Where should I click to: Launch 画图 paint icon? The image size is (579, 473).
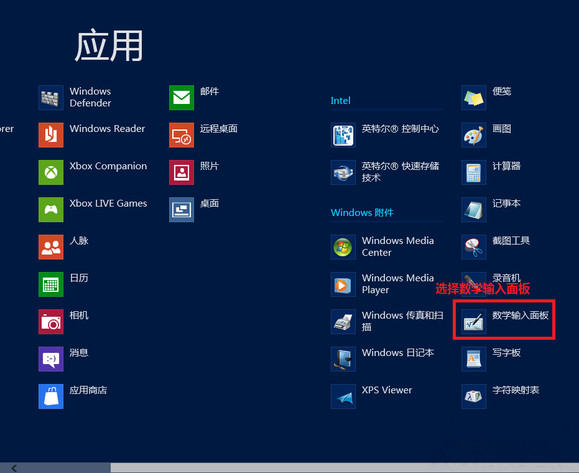473,135
